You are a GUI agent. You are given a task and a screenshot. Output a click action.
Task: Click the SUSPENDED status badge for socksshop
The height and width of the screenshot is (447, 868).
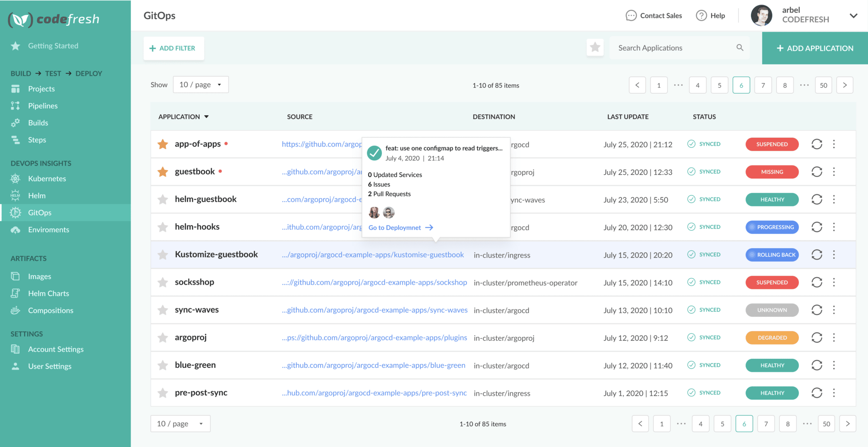point(772,282)
